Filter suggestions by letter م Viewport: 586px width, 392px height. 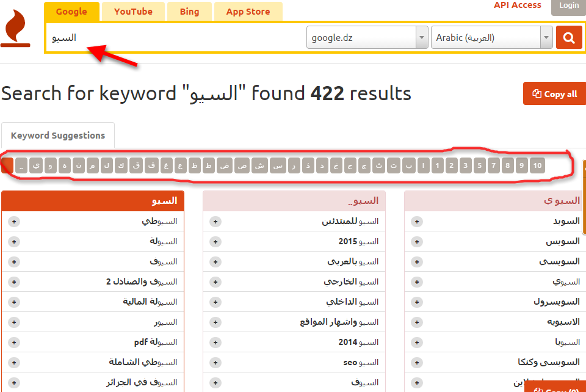point(92,165)
